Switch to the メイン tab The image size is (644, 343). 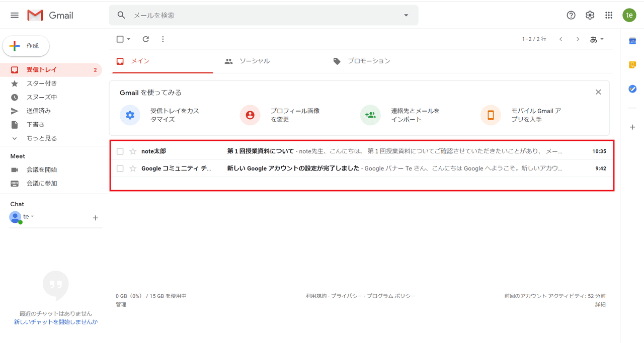[163, 61]
